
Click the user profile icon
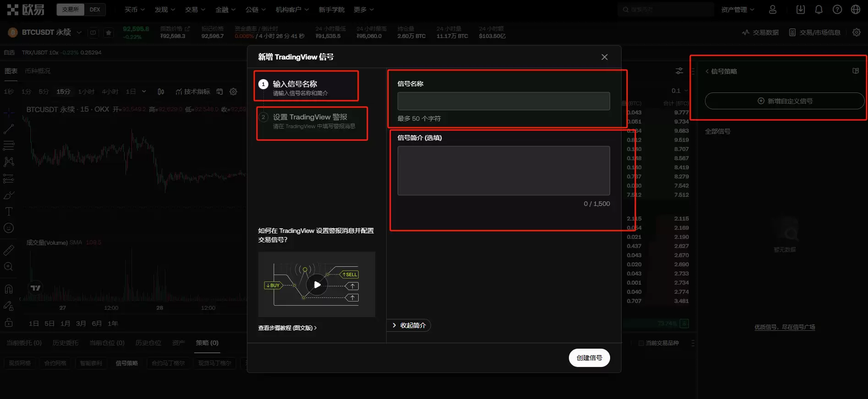click(x=773, y=10)
